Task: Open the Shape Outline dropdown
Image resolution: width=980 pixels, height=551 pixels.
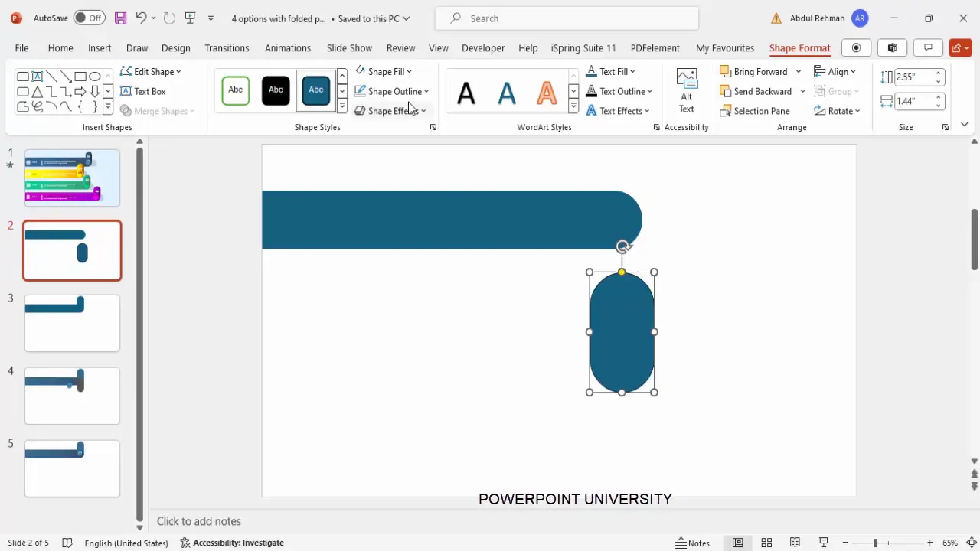Action: (x=392, y=91)
